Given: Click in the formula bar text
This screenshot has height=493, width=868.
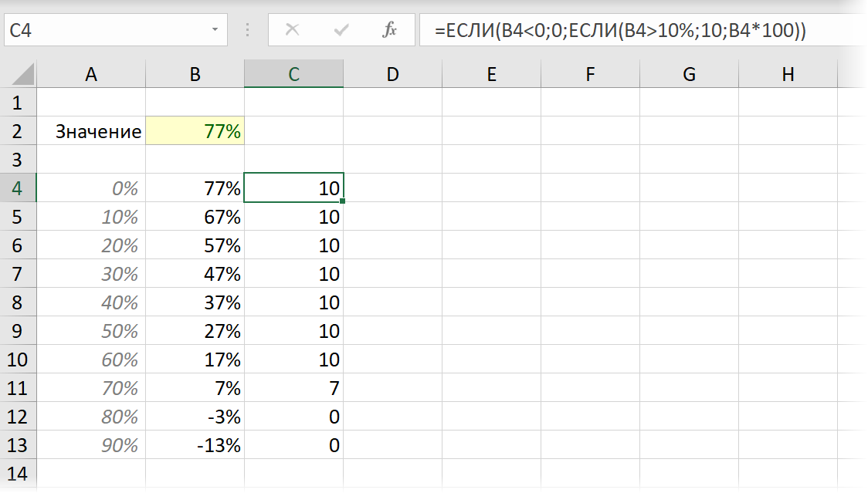Looking at the screenshot, I should [x=620, y=30].
